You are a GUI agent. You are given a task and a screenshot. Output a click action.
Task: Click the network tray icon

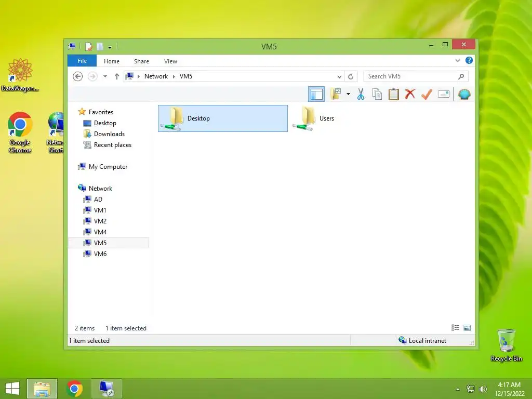click(471, 389)
